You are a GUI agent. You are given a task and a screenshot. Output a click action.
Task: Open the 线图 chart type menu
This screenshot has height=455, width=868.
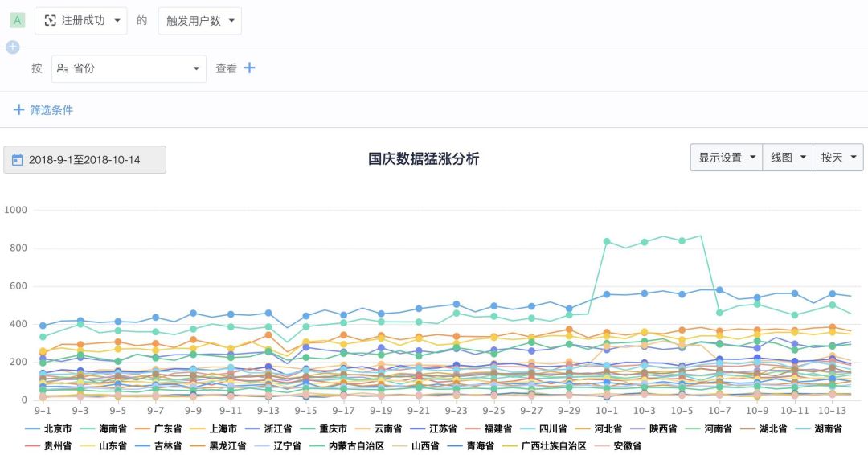click(788, 158)
